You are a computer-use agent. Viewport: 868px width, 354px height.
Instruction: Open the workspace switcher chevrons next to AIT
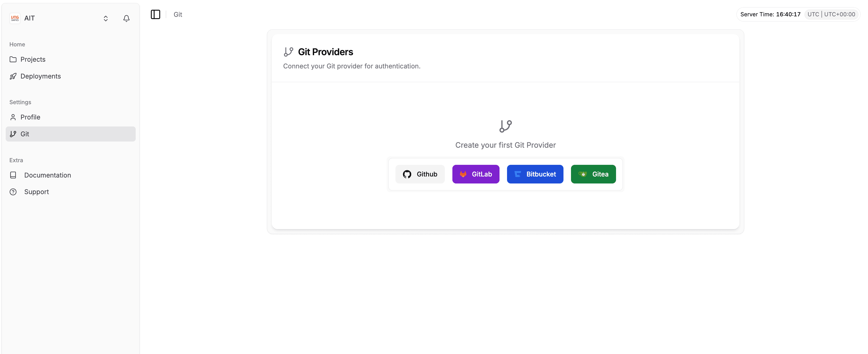point(105,19)
